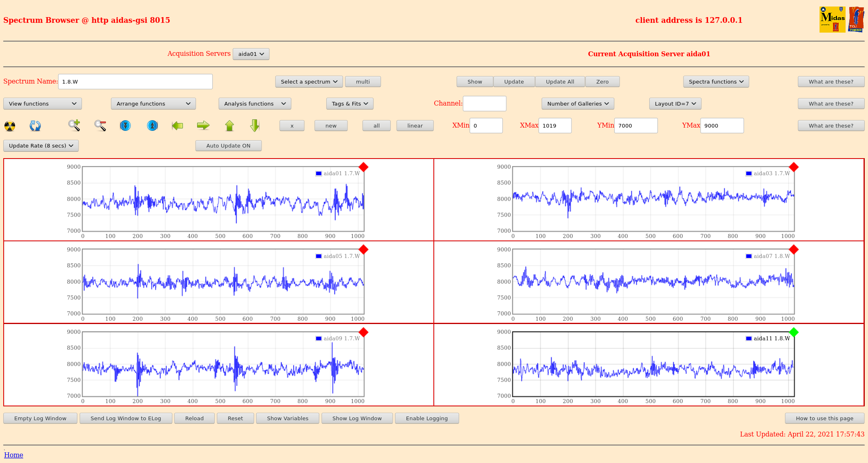Screen dimensions: 868x463
Task: Zoom in with the magnifier plus icon
Action: click(74, 126)
